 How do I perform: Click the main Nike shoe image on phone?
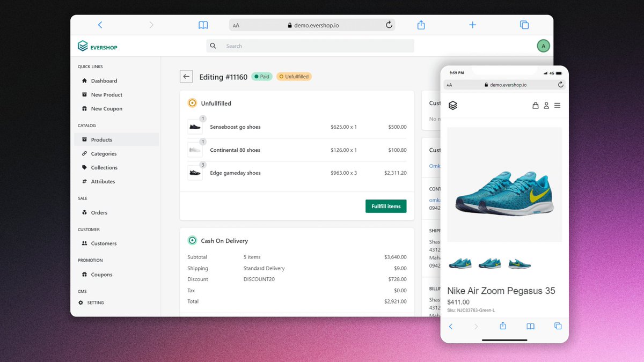pyautogui.click(x=504, y=184)
